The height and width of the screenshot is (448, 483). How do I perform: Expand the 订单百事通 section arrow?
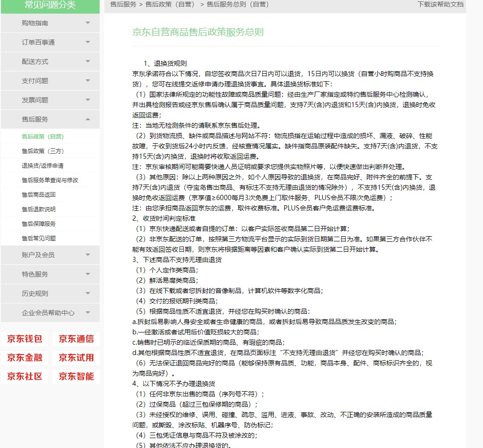[x=88, y=42]
